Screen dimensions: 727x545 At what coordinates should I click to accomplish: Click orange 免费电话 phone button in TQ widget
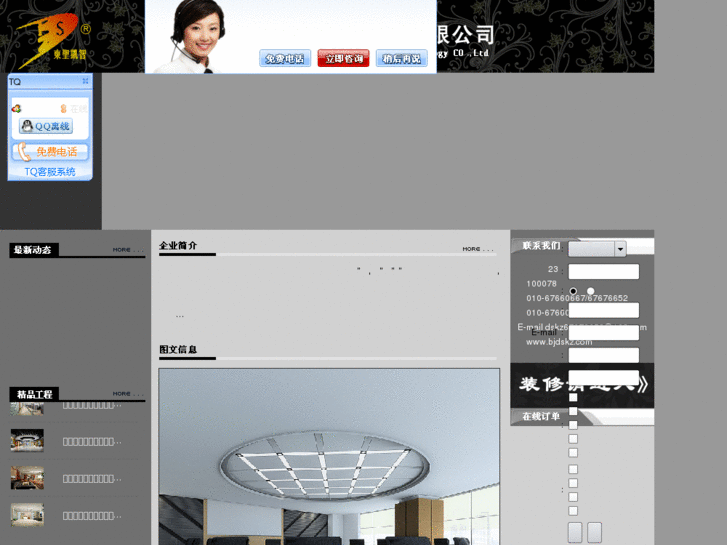50,152
